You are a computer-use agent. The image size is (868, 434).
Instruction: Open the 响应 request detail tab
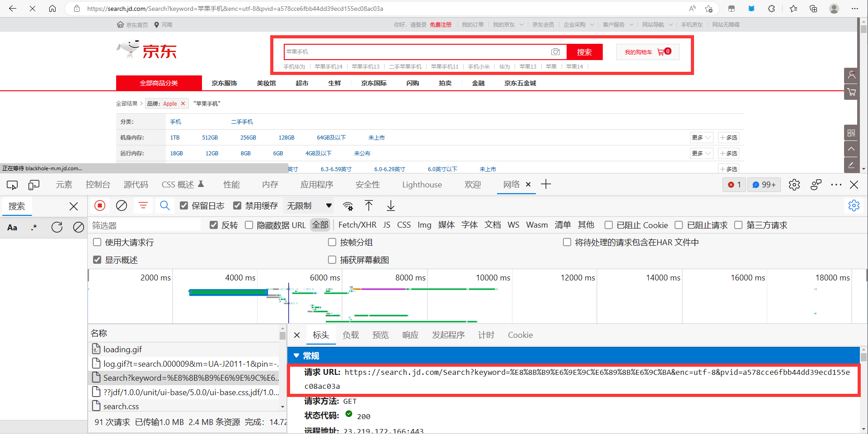tap(410, 335)
